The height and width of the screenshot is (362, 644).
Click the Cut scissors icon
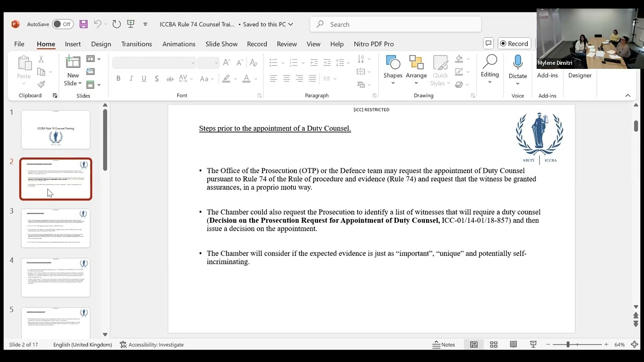pos(41,60)
